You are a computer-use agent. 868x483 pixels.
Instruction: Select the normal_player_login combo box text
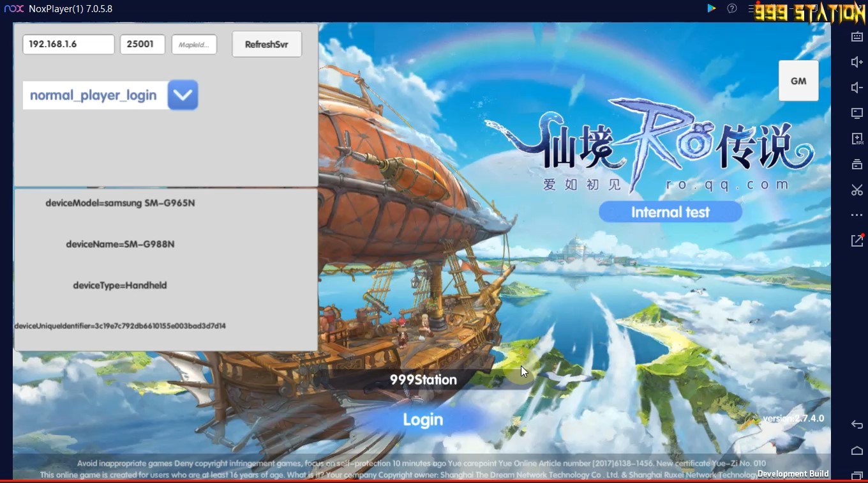coord(95,95)
